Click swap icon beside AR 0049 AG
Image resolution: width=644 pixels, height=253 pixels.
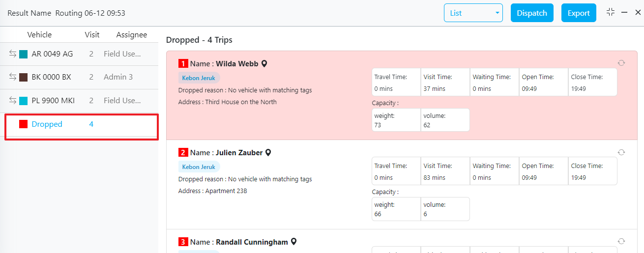[x=13, y=54]
